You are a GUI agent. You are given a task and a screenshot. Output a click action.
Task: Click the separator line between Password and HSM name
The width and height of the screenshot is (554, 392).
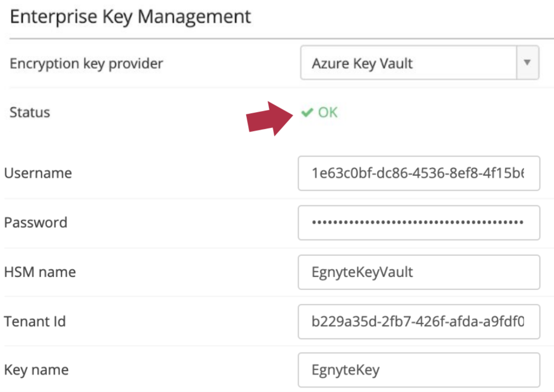(279, 248)
